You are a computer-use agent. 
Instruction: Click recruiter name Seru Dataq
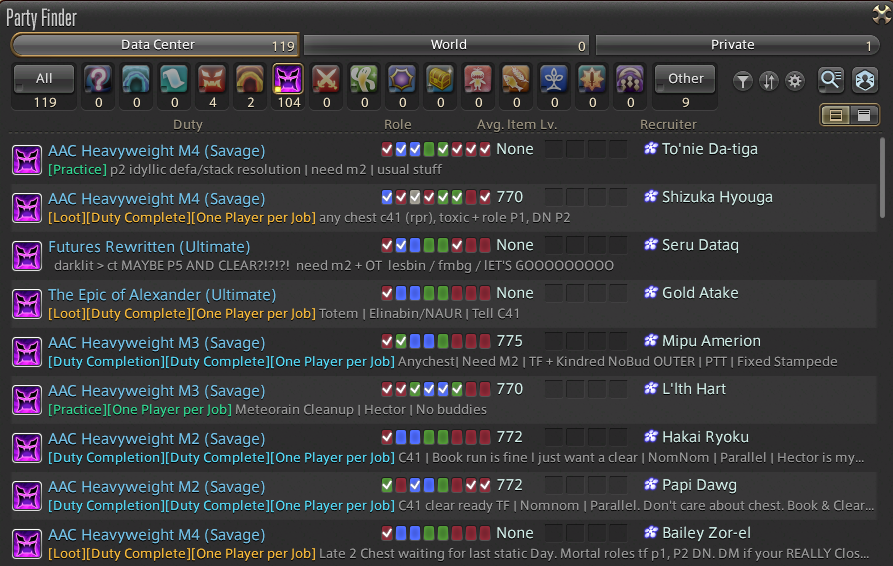700,245
